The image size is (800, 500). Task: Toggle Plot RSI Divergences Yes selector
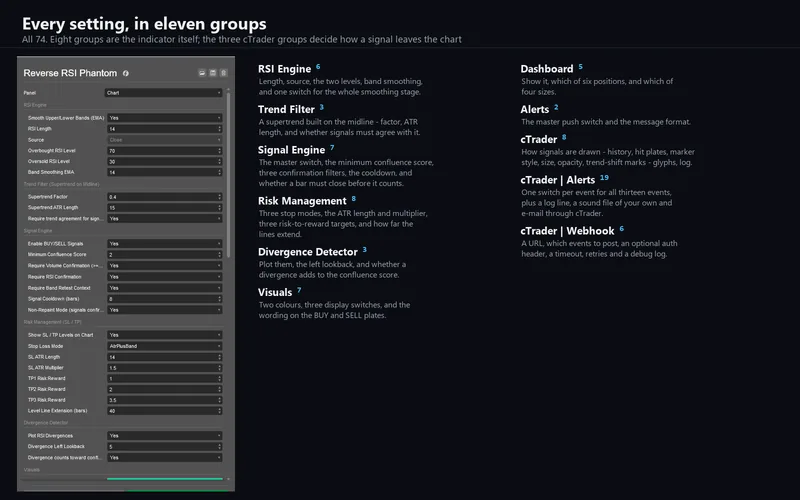coord(164,436)
